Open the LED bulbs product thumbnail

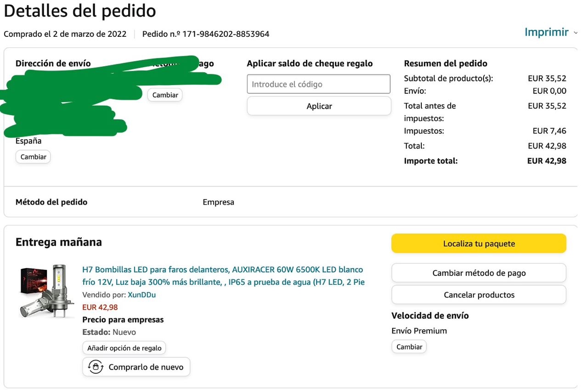(47, 292)
